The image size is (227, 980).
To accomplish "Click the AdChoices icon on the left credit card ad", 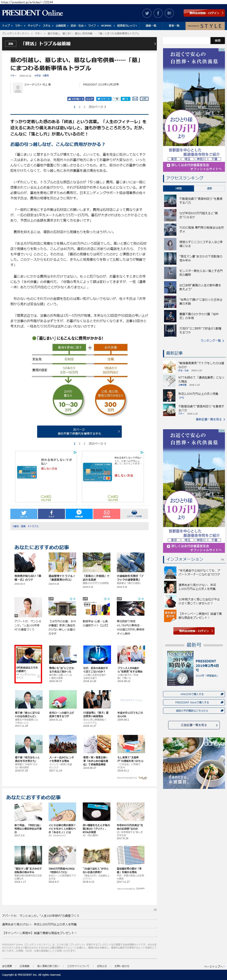I will [x=75, y=452].
